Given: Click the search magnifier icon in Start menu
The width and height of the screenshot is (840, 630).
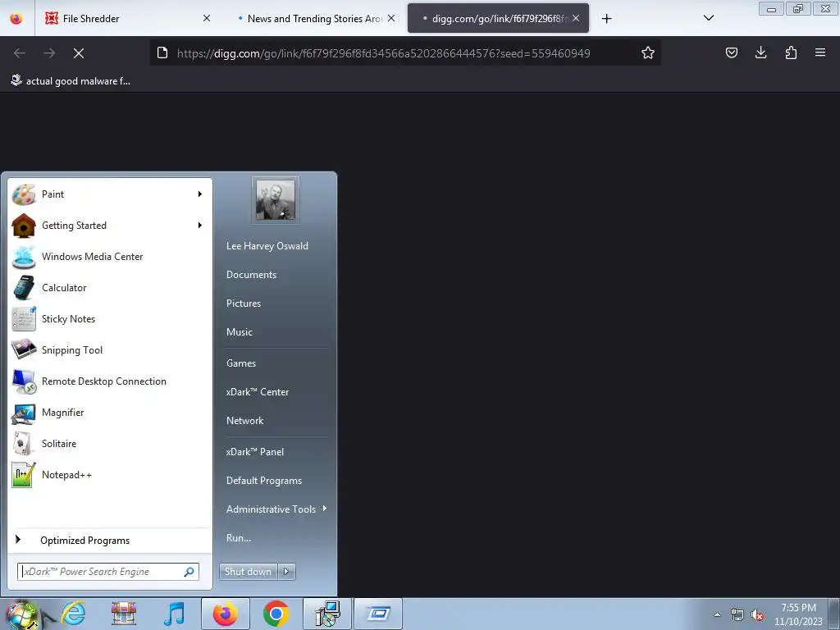Looking at the screenshot, I should coord(189,572).
